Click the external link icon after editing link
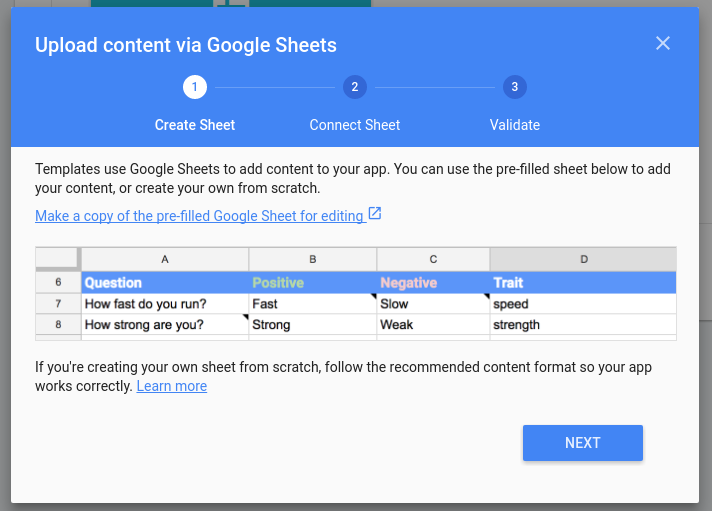 [375, 213]
